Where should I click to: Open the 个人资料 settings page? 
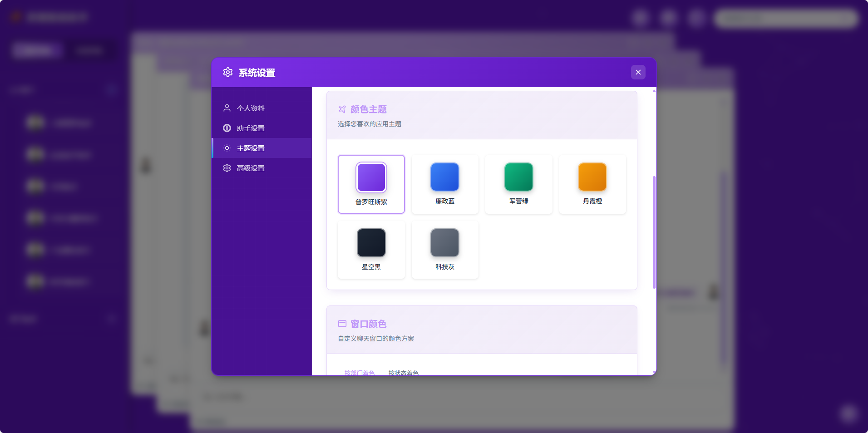251,108
